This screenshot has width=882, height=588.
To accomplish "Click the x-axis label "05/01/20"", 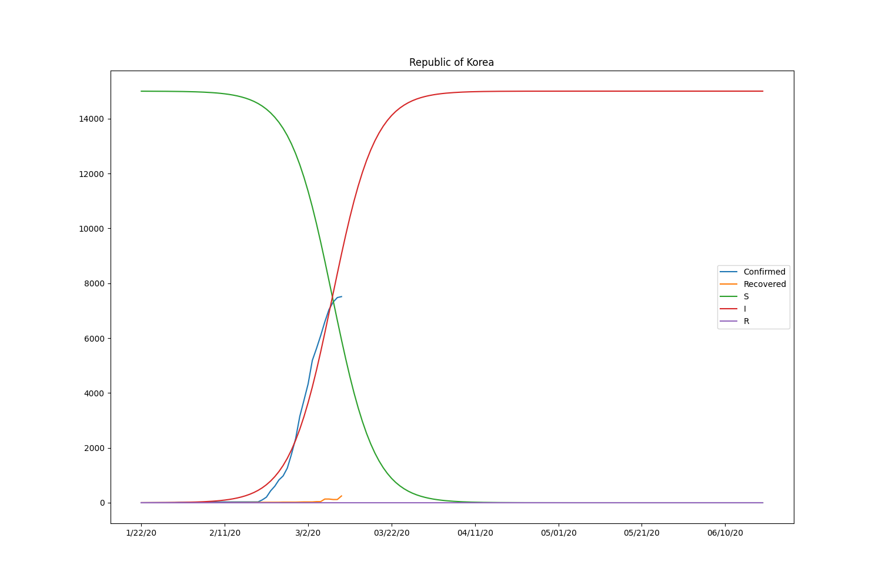I will click(559, 533).
